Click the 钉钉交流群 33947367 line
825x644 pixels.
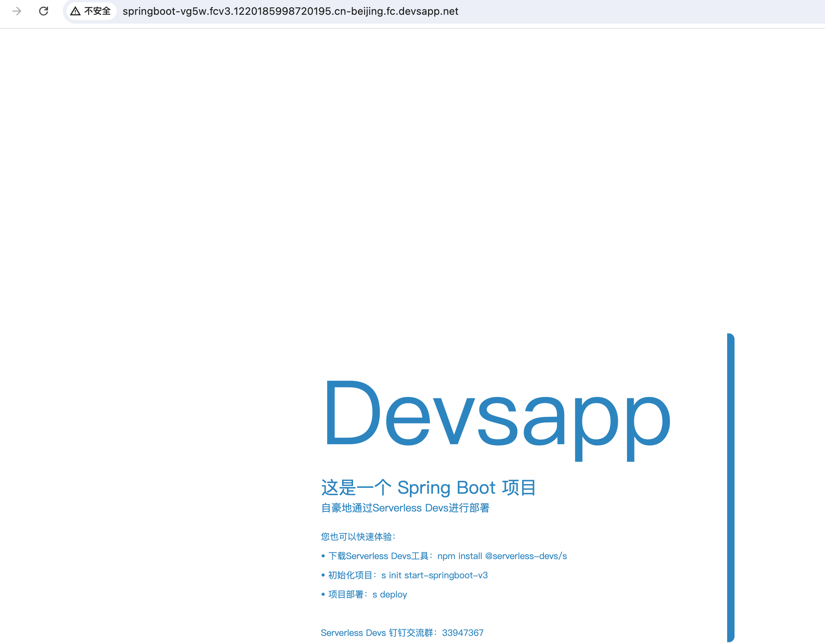[402, 633]
